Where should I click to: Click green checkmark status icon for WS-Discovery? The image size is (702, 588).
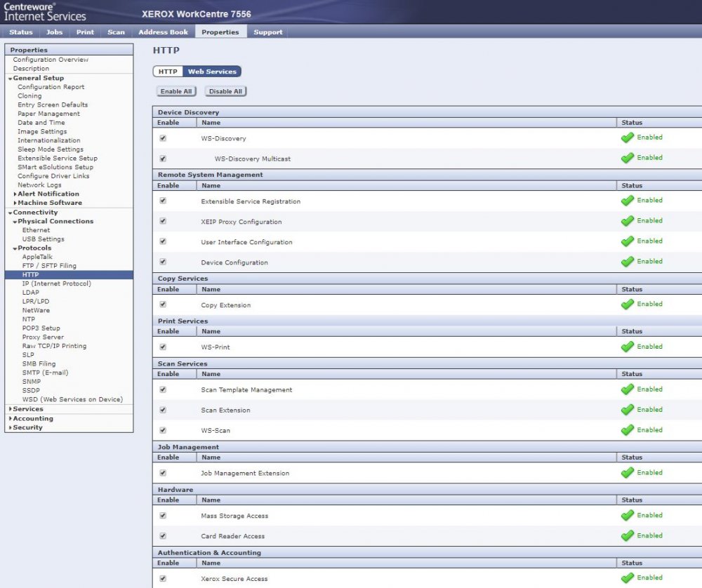(627, 138)
